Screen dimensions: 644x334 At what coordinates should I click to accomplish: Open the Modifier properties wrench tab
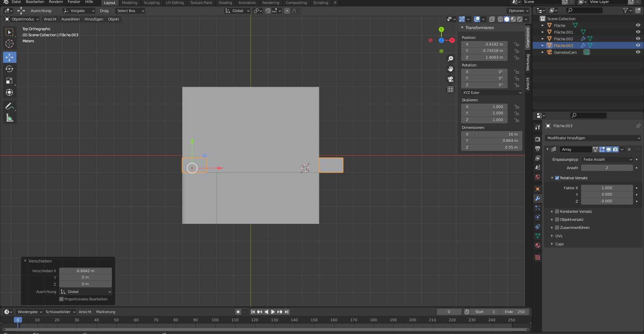[538, 198]
